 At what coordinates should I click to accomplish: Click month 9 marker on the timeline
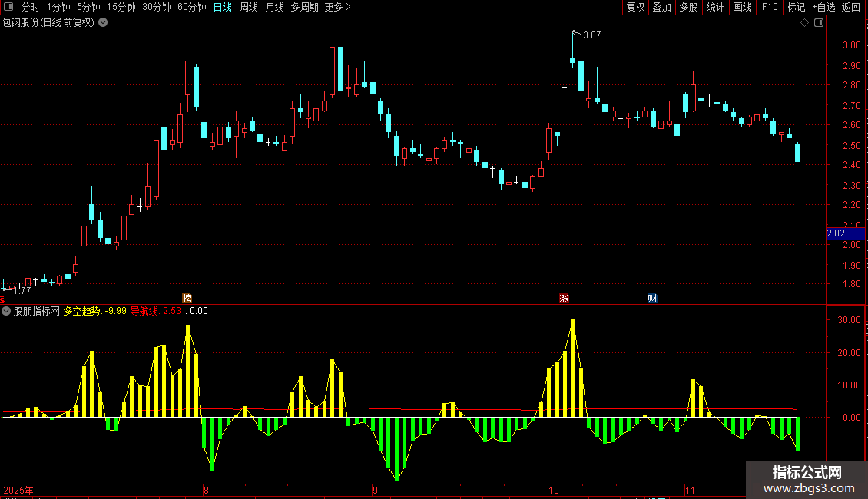[x=375, y=490]
